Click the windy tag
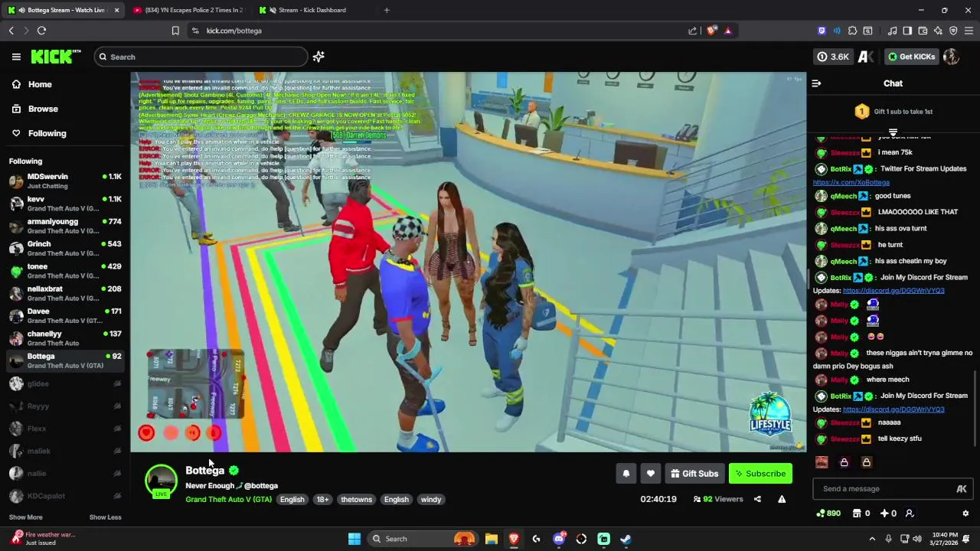The height and width of the screenshot is (551, 980). pos(431,500)
